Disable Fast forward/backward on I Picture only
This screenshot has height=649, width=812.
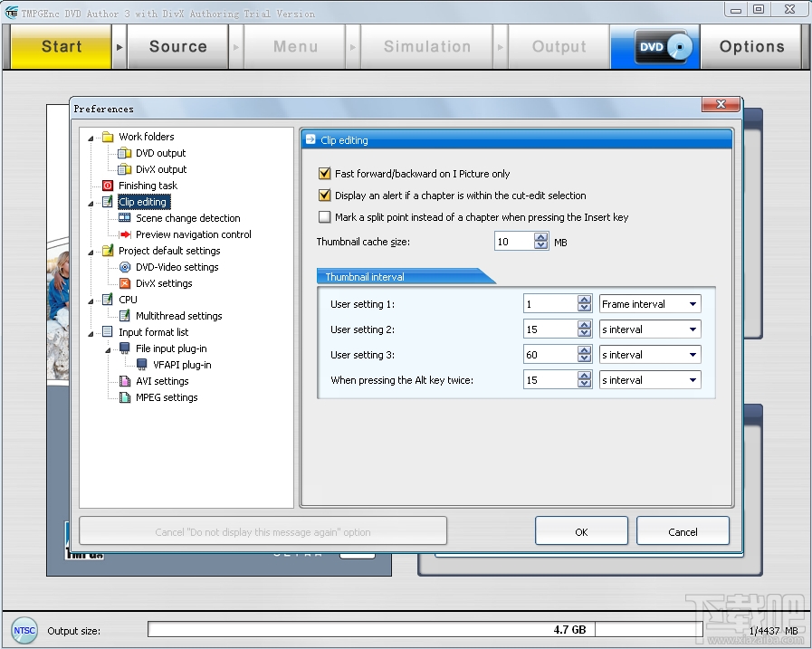323,174
